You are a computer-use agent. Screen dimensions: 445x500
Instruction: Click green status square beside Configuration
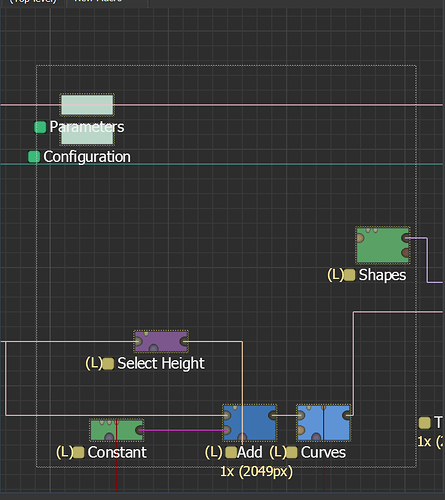pyautogui.click(x=34, y=157)
